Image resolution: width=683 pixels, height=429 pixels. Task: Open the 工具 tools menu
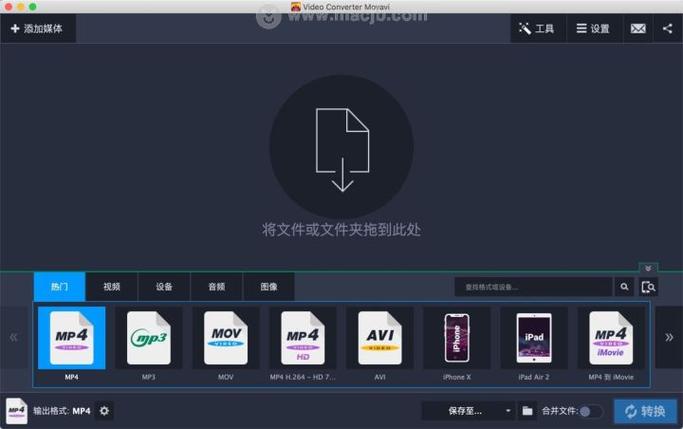pyautogui.click(x=537, y=29)
